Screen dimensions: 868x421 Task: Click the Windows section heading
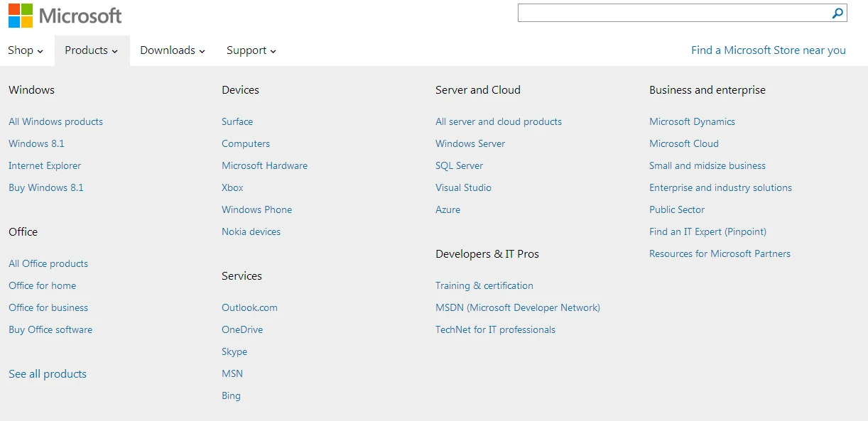pos(31,90)
